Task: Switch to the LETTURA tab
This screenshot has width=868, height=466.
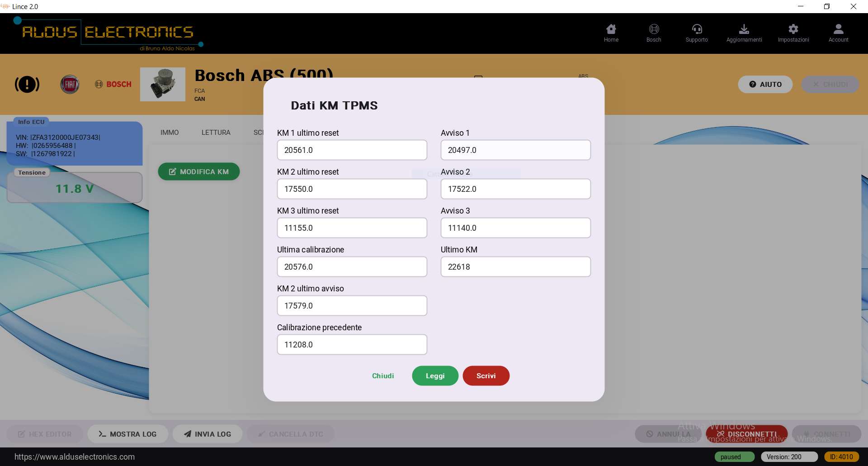Action: tap(216, 133)
